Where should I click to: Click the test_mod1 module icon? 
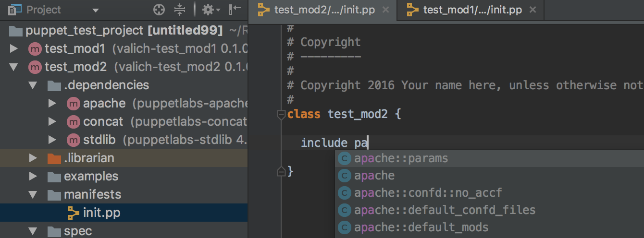coord(35,49)
